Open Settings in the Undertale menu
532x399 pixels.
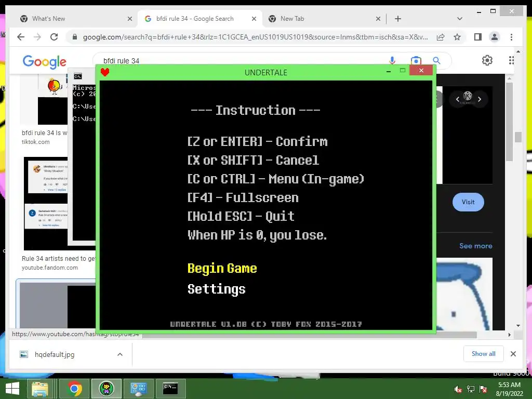(x=217, y=289)
